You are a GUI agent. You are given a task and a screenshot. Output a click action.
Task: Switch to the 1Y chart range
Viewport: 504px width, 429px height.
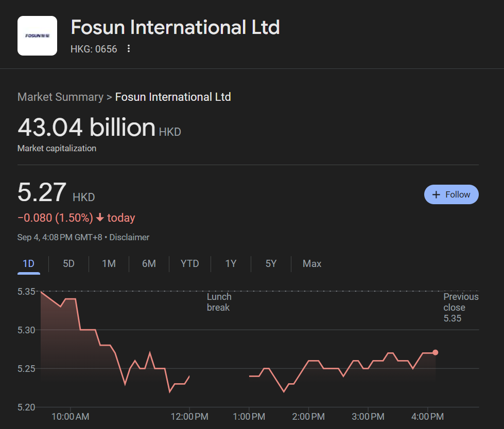(x=231, y=264)
